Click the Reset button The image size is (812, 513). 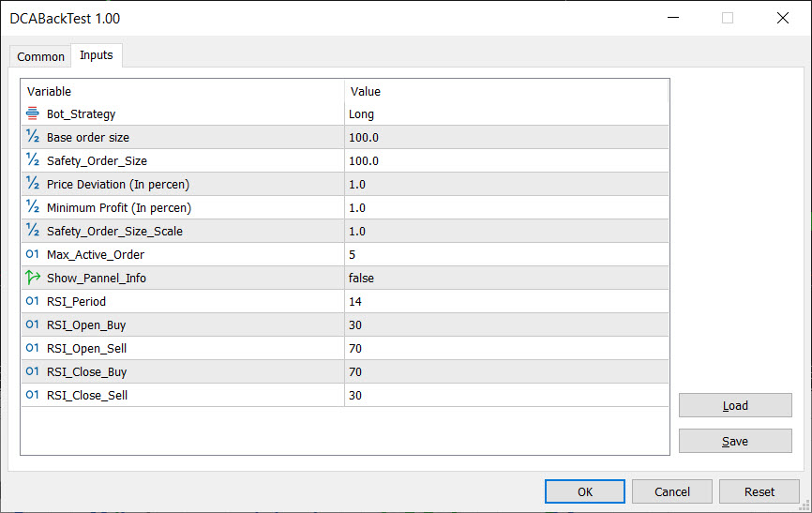tap(759, 491)
